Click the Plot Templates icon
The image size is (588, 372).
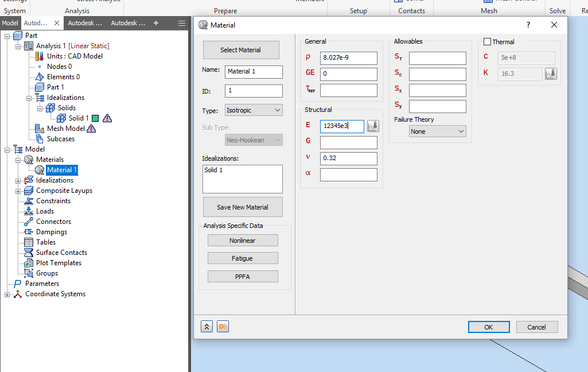pos(29,263)
